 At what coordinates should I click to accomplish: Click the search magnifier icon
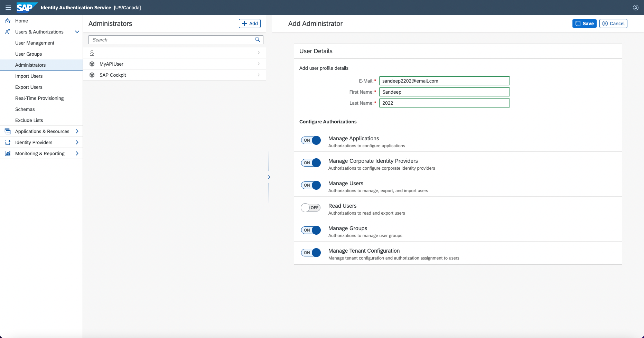(x=257, y=40)
